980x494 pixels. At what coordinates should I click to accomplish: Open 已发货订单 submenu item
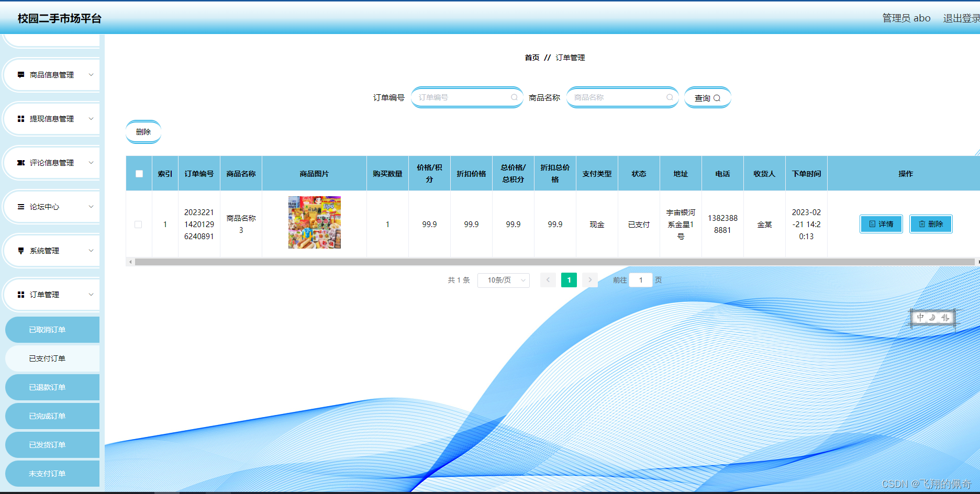click(x=52, y=445)
